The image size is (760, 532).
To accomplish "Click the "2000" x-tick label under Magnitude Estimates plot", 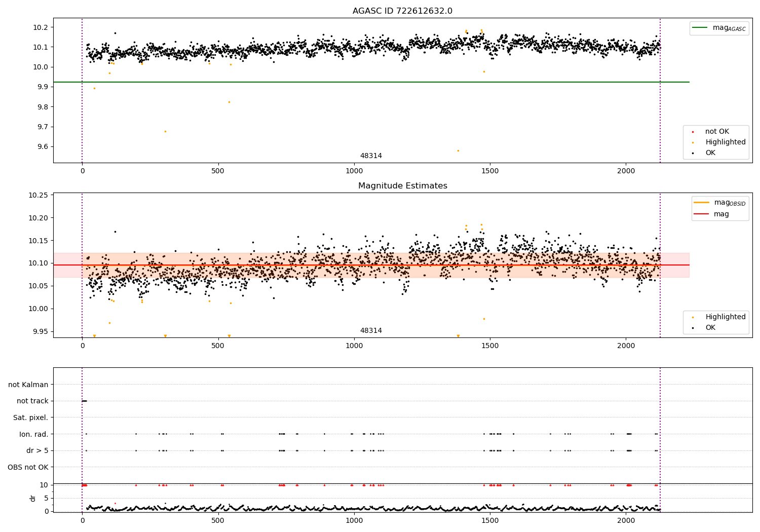I will click(x=626, y=347).
